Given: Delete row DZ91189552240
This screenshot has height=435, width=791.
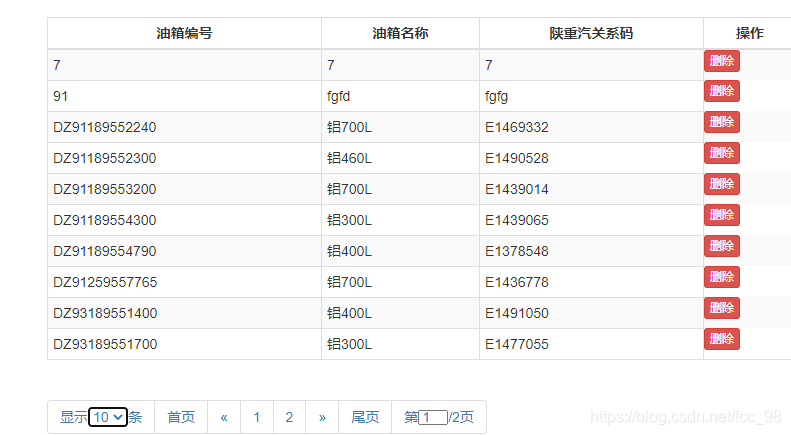Looking at the screenshot, I should coord(721,123).
